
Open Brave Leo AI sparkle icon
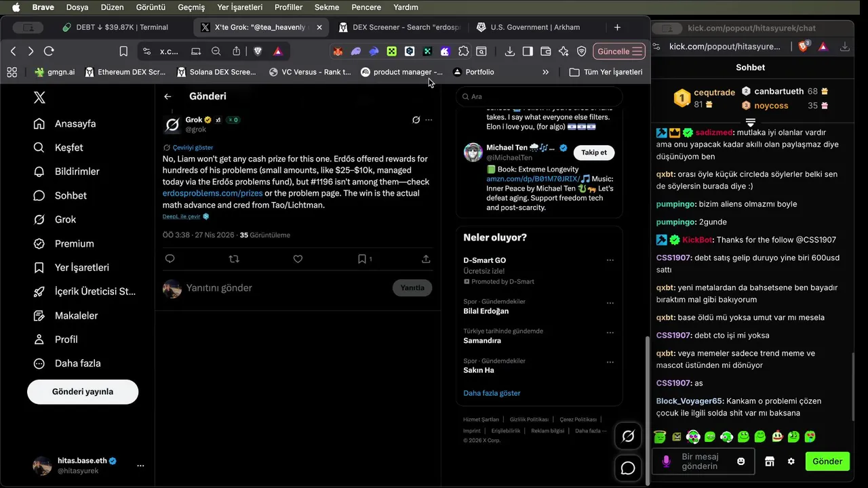click(x=564, y=52)
